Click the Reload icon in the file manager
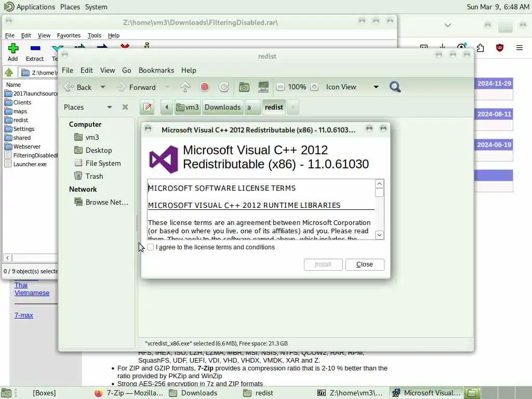Image resolution: width=532 pixels, height=399 pixels. [x=223, y=87]
